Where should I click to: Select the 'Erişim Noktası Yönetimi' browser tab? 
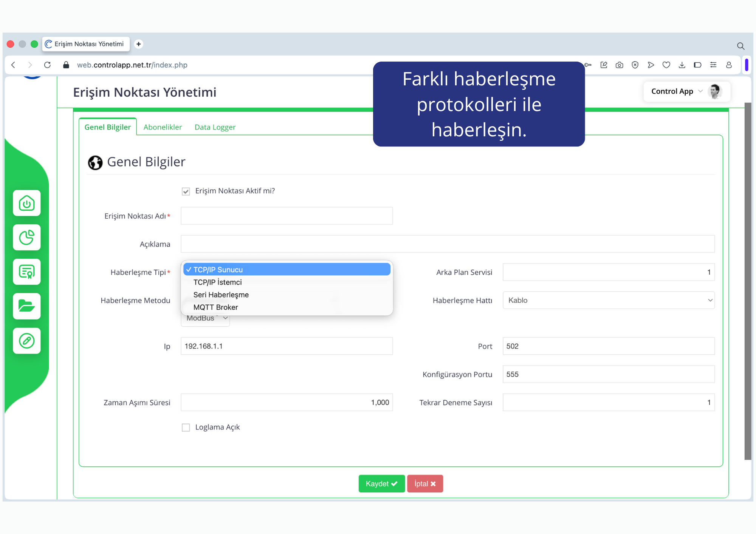tap(86, 44)
